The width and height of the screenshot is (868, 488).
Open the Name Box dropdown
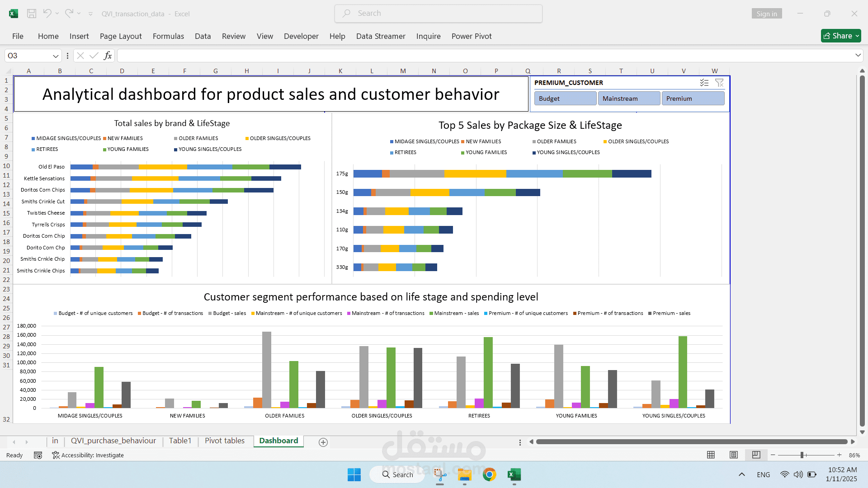tap(55, 56)
